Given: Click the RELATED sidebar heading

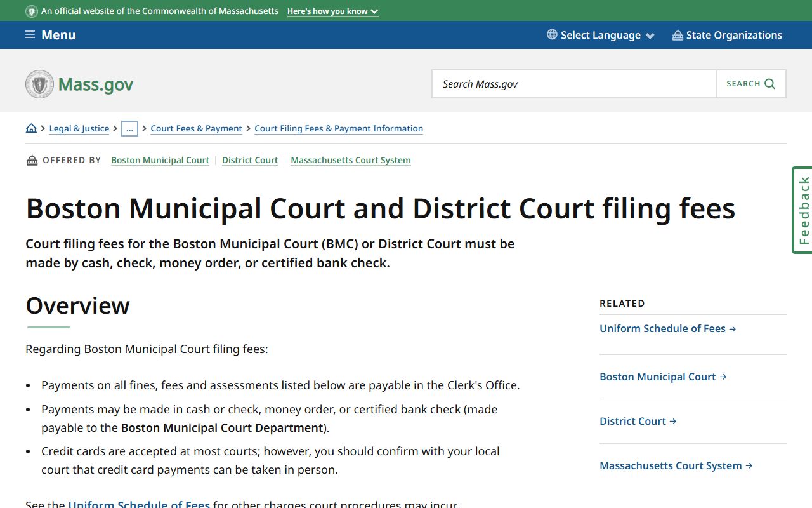Looking at the screenshot, I should 622,304.
